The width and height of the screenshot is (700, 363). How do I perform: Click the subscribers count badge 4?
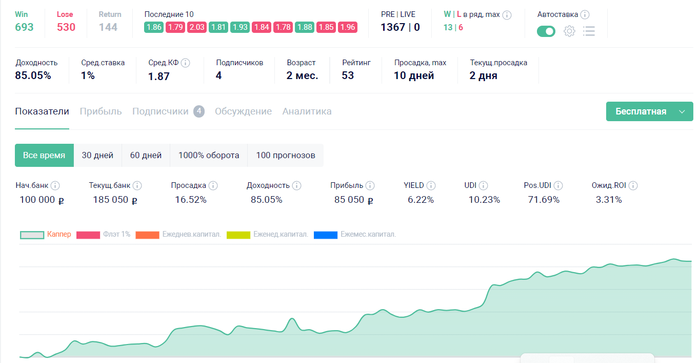[199, 111]
